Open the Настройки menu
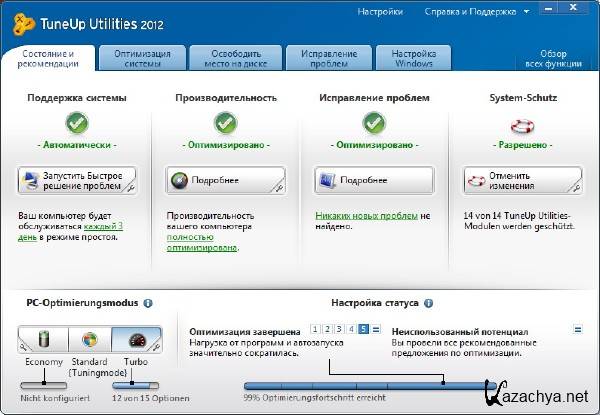600x415 pixels. click(x=380, y=13)
